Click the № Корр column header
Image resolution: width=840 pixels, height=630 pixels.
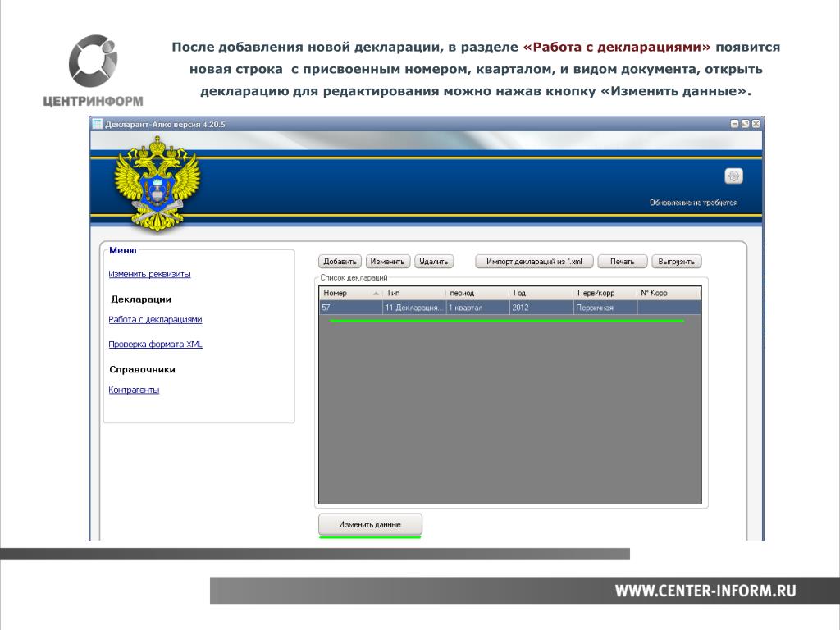pos(669,293)
